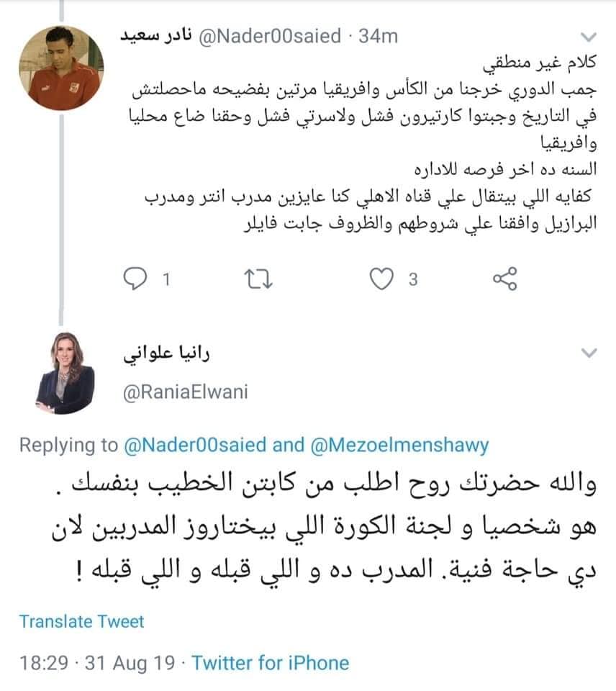616x691 pixels.
Task: Share the first tweet via share icon
Action: coord(504,279)
